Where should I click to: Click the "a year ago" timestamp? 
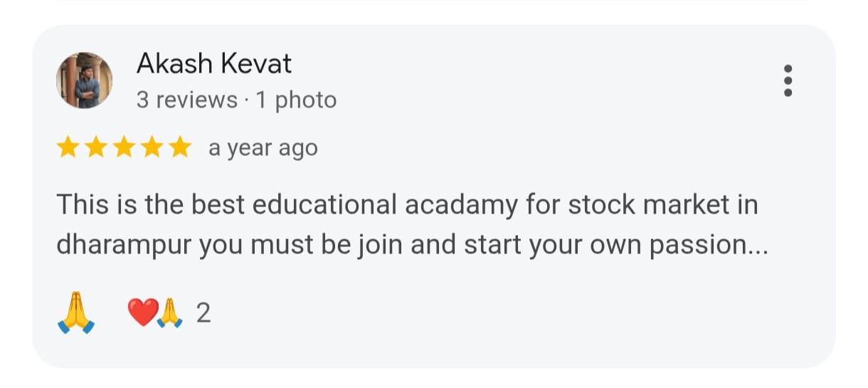tap(263, 148)
